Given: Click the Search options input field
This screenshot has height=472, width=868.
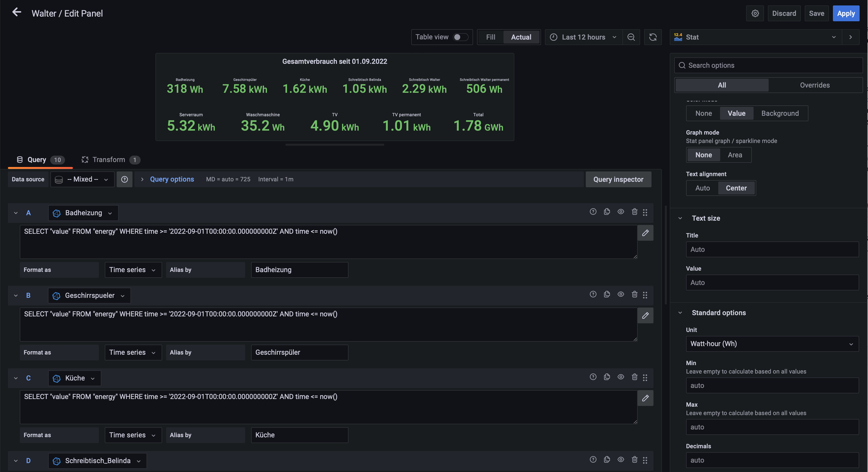Looking at the screenshot, I should coord(772,66).
